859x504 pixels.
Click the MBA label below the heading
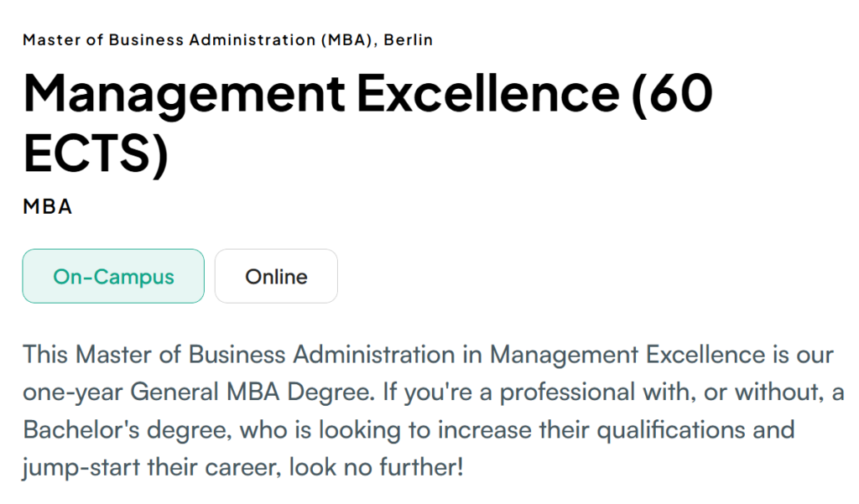click(x=47, y=206)
